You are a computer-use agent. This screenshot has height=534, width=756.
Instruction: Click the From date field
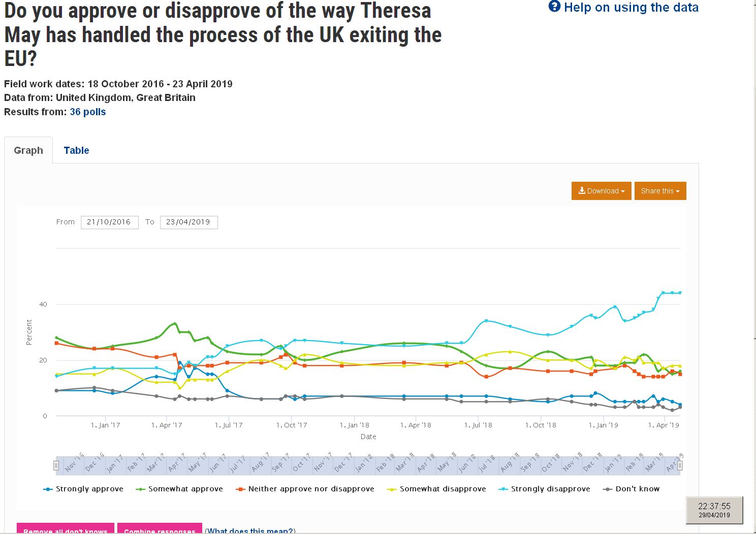(109, 222)
